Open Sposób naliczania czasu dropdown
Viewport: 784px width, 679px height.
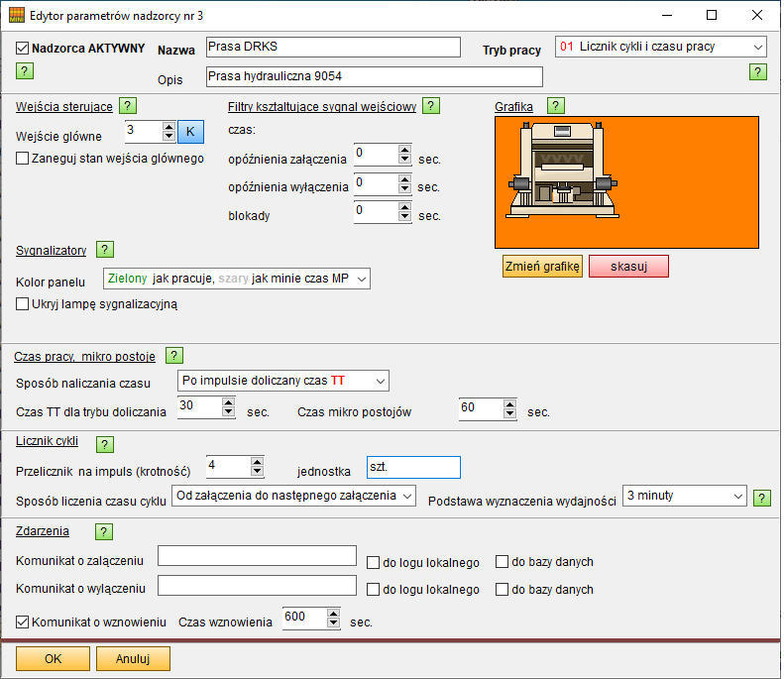click(283, 381)
